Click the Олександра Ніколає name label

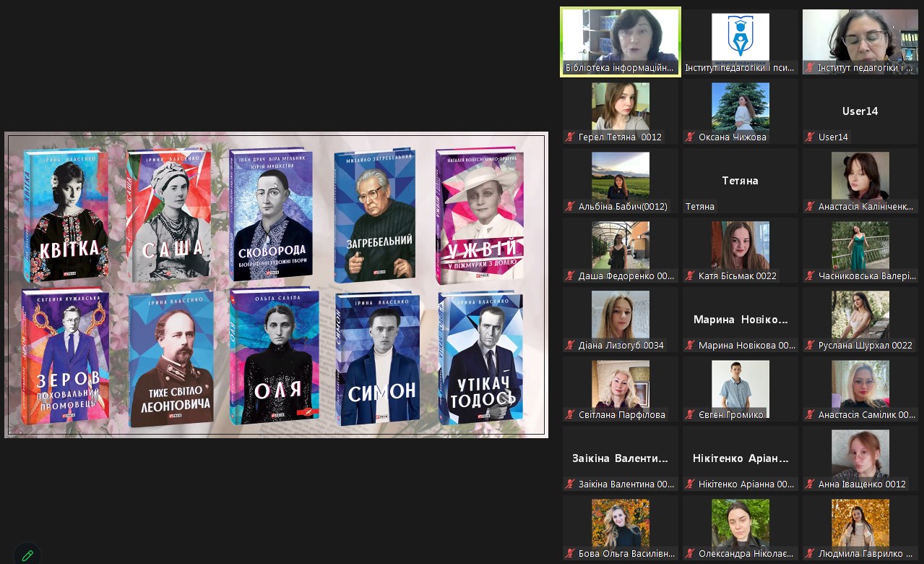tap(747, 554)
